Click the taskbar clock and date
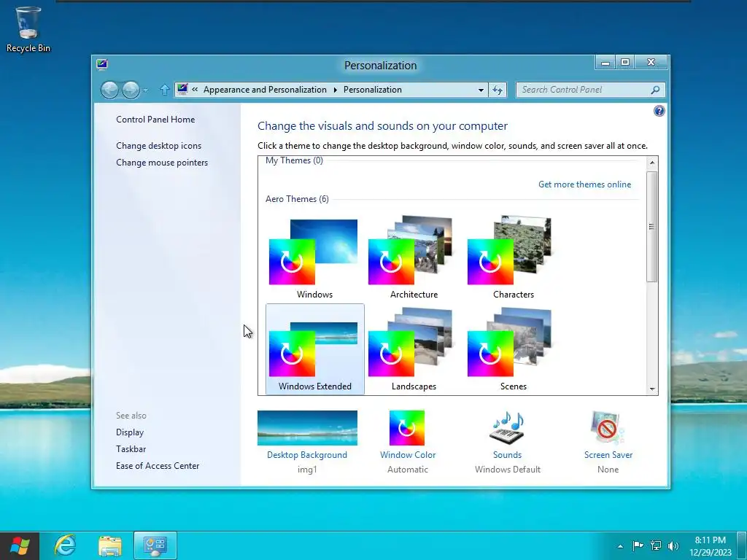747x560 pixels. coord(711,546)
